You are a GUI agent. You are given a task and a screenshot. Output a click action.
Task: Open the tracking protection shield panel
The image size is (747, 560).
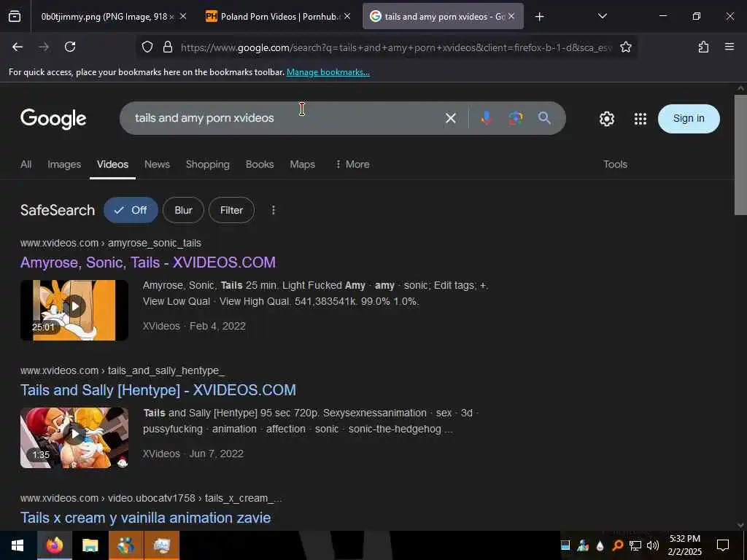(x=147, y=47)
